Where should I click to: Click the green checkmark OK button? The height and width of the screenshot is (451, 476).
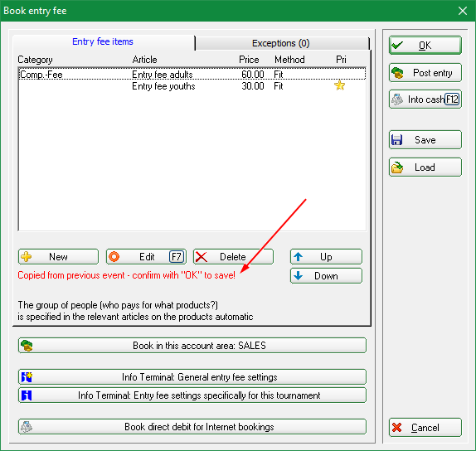click(425, 46)
